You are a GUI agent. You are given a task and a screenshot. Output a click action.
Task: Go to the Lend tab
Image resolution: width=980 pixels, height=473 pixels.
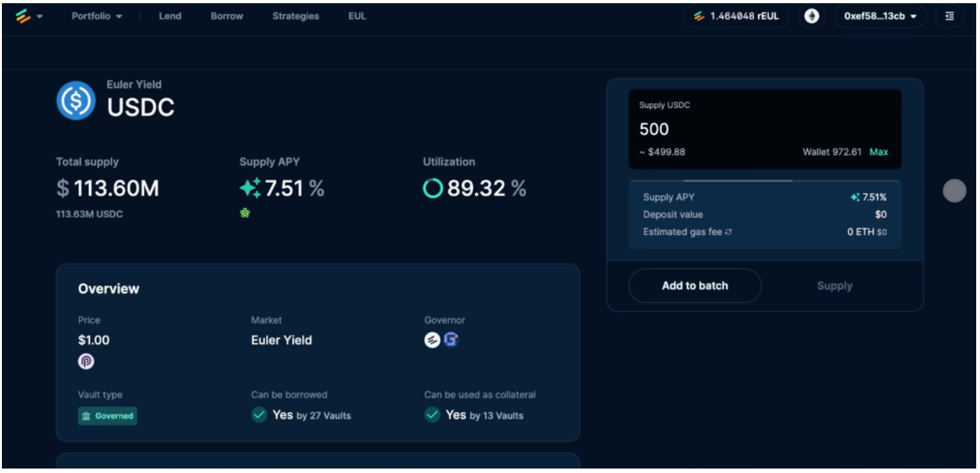[170, 17]
